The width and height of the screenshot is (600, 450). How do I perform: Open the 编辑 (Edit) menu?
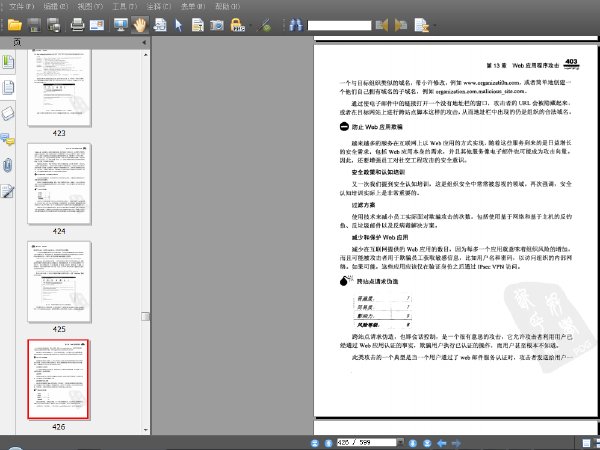56,6
